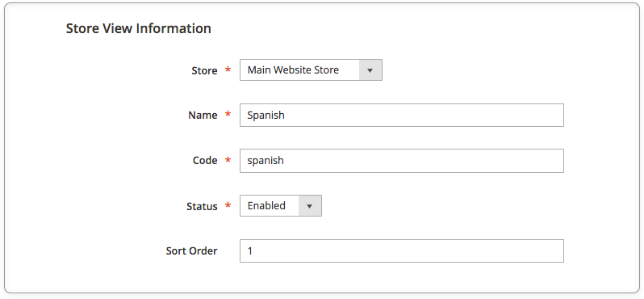Click the Store field label
This screenshot has height=299, width=644.
[204, 71]
